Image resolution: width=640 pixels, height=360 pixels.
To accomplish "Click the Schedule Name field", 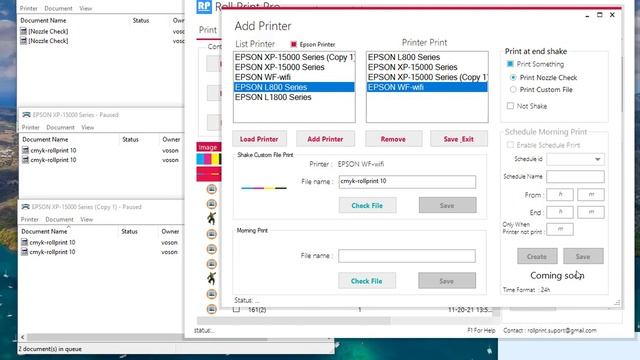I will point(575,176).
